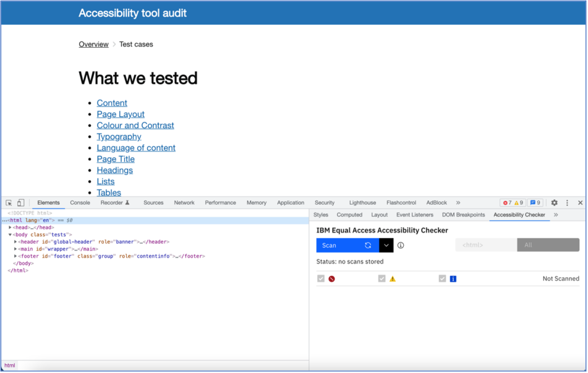Select the Accessibility Checker pane
Viewport: 588px width, 373px height.
point(519,215)
